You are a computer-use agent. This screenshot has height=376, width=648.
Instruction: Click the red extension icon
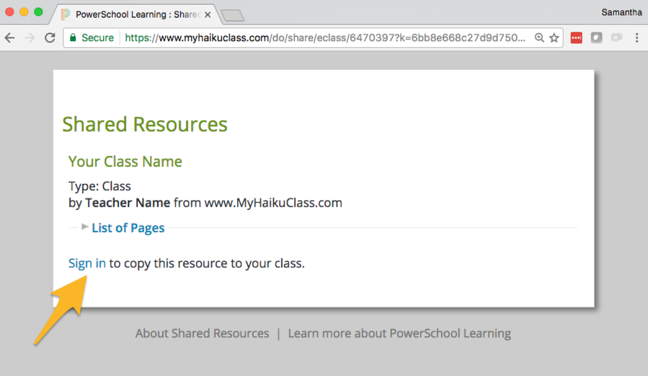tap(576, 38)
